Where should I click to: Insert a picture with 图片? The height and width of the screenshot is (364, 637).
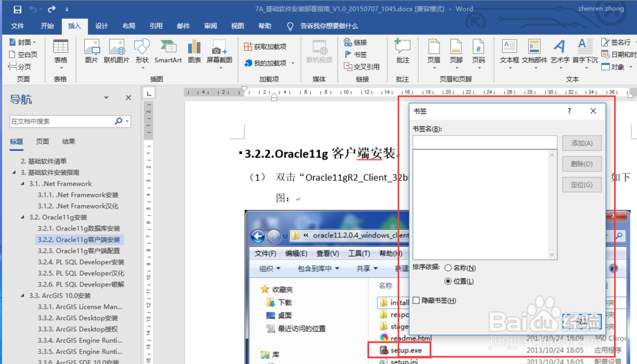point(91,52)
